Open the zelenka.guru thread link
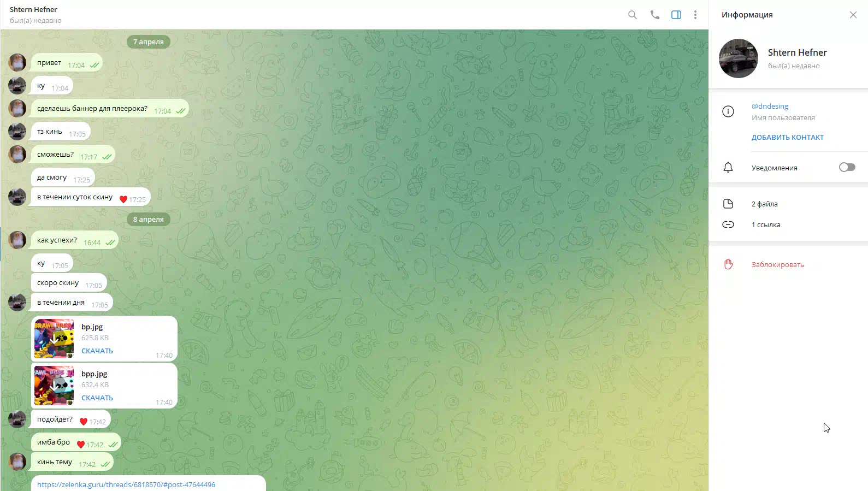The width and height of the screenshot is (868, 491). [126, 484]
